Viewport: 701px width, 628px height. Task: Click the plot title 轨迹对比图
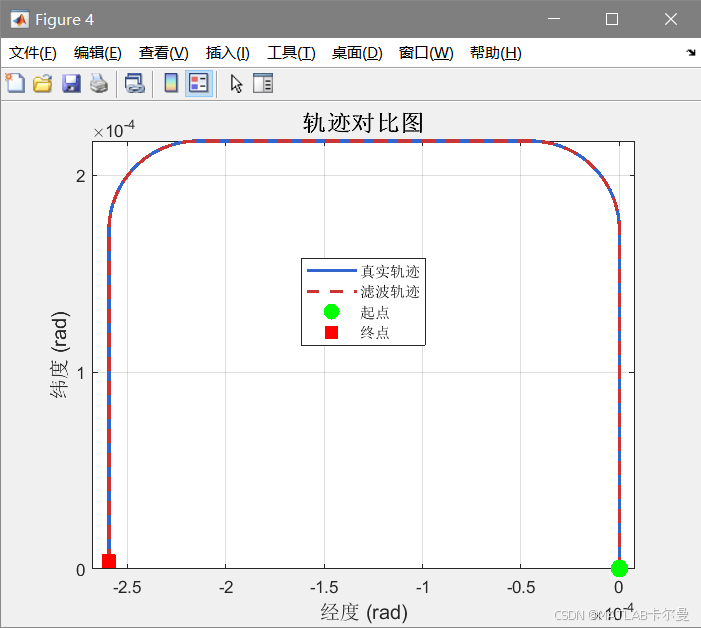tap(363, 123)
